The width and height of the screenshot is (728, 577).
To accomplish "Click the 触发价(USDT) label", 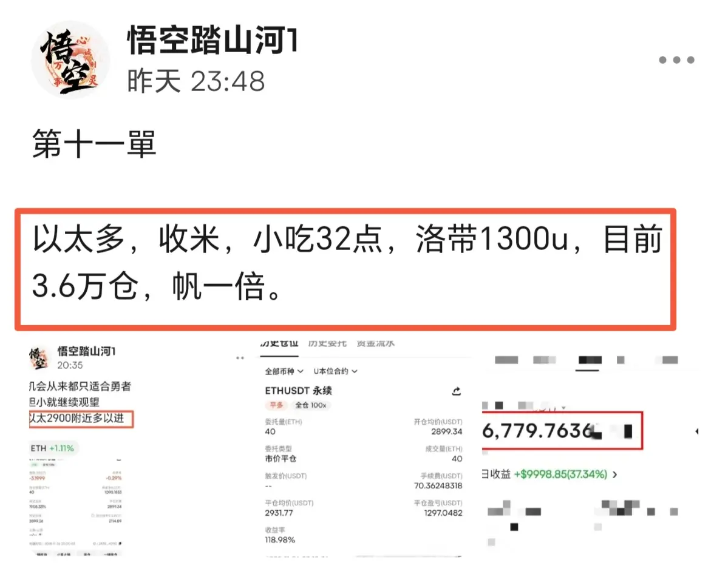I will pyautogui.click(x=285, y=476).
